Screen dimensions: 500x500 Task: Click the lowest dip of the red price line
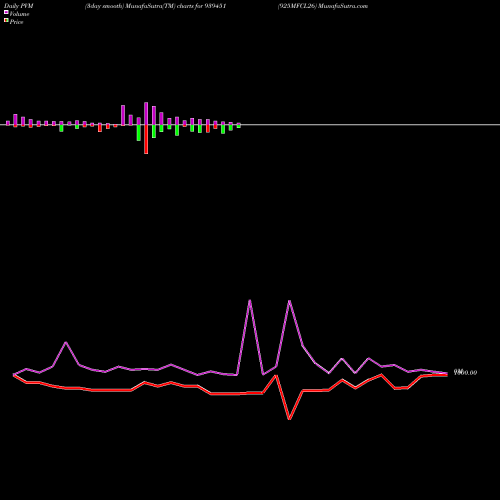point(289,418)
